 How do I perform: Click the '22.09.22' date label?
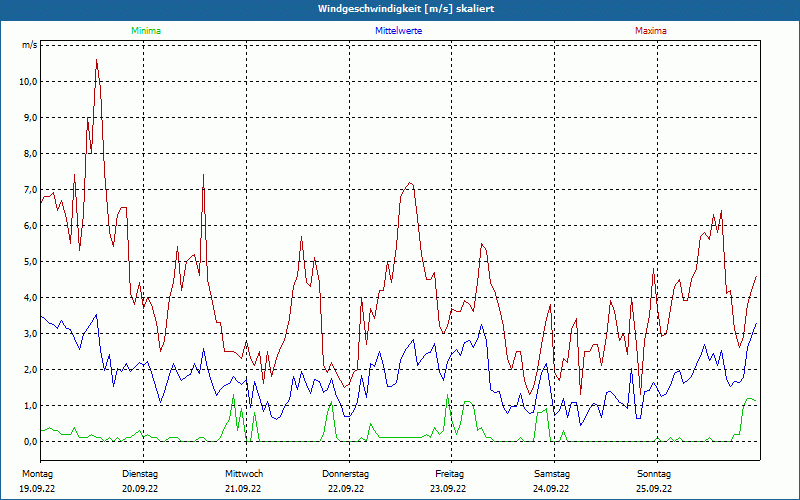click(x=346, y=488)
